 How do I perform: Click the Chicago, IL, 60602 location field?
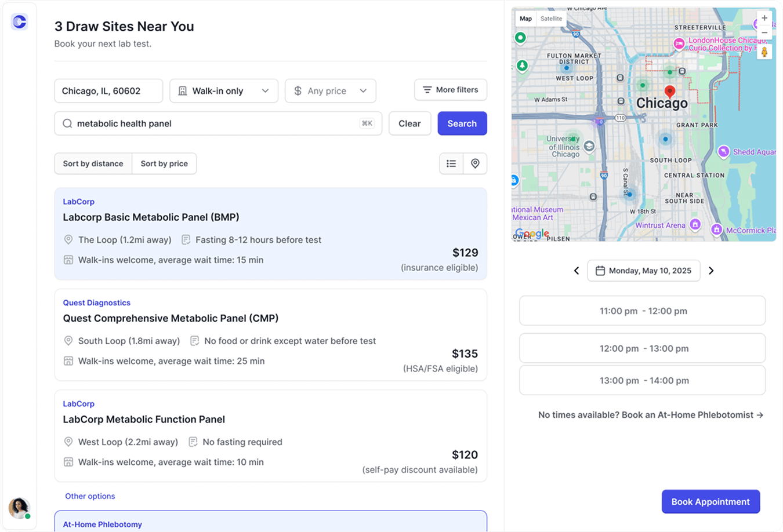pyautogui.click(x=108, y=91)
